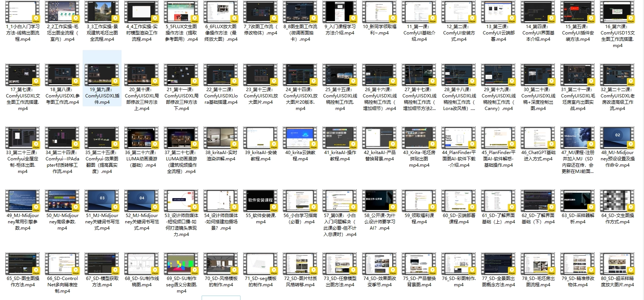Select the 55_软件安装课程 video icon

pos(260,201)
